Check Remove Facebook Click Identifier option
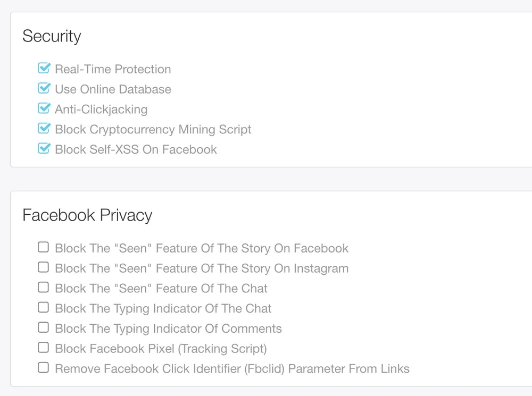Image resolution: width=532 pixels, height=396 pixels. point(43,368)
